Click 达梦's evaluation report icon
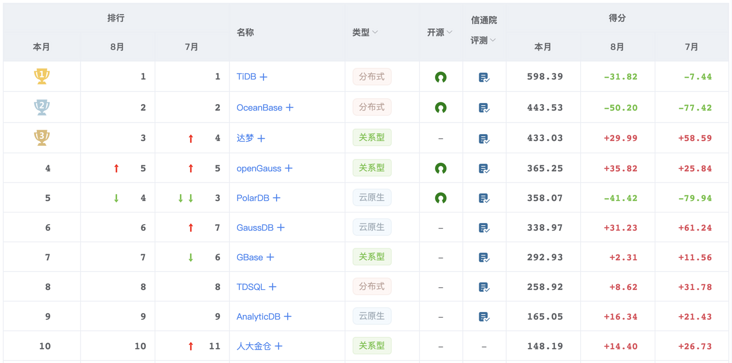 (484, 139)
